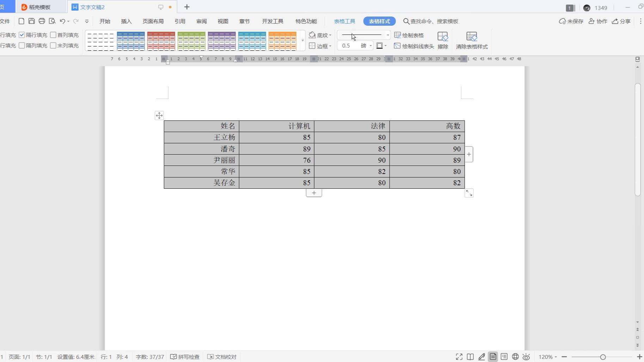This screenshot has height=362, width=644.
Task: Activate the 擦除 eraser tool
Action: pyautogui.click(x=442, y=40)
